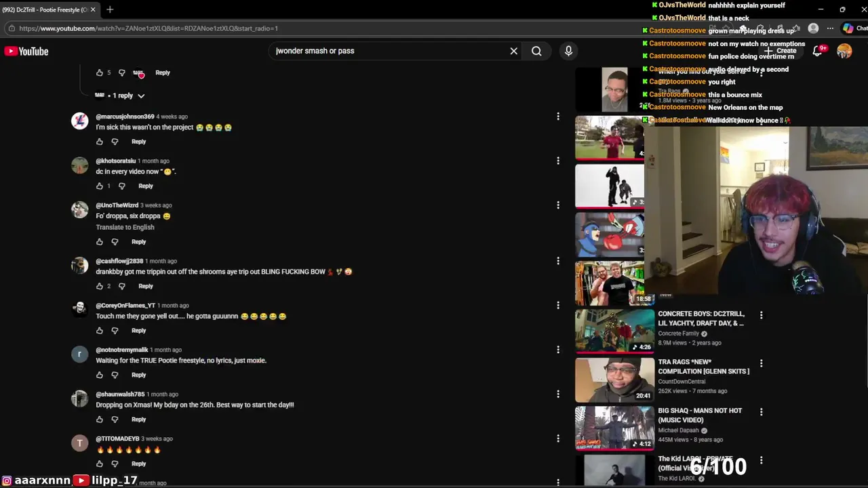Reply to @TITOMADEYB's comment
This screenshot has height=488, width=868.
click(138, 464)
